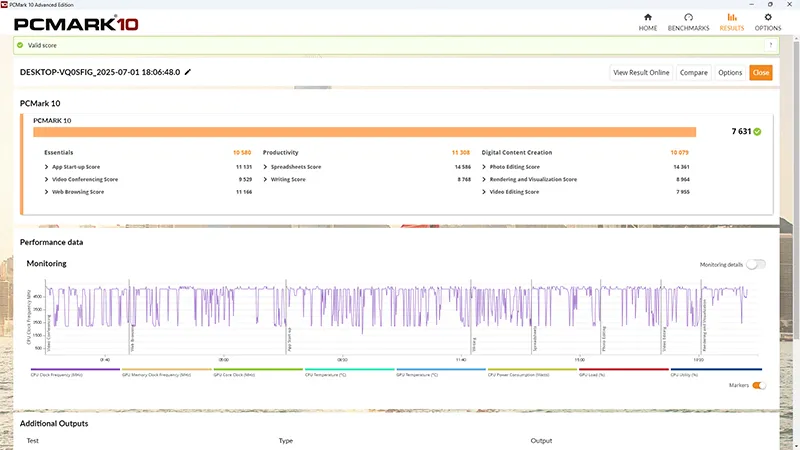Viewport: 800px width, 450px height.
Task: Click the overall score 7 631
Action: click(741, 132)
